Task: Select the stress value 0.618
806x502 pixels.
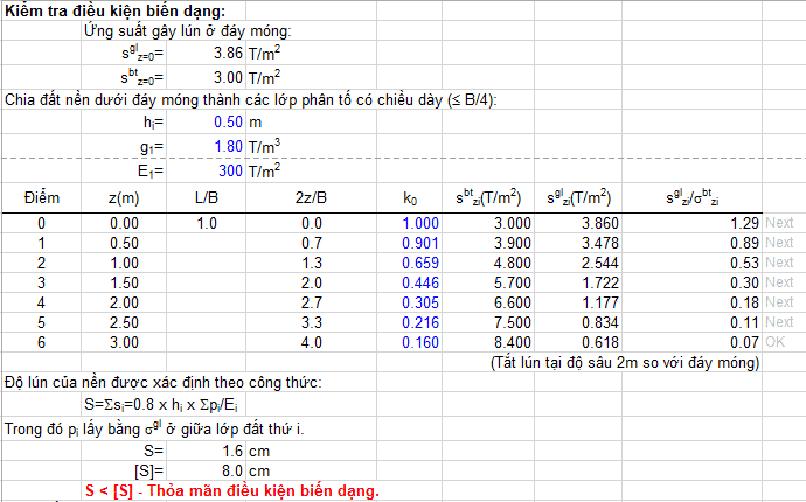Action: click(x=600, y=343)
